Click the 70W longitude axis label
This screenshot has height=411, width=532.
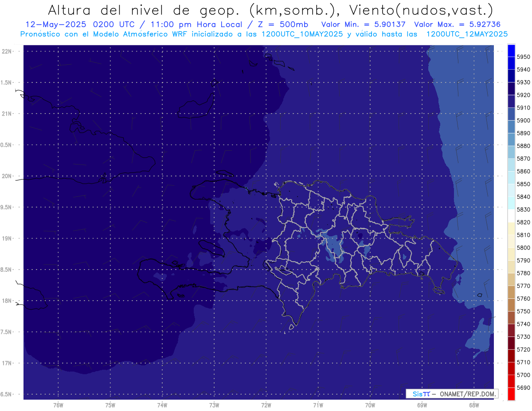(x=370, y=406)
